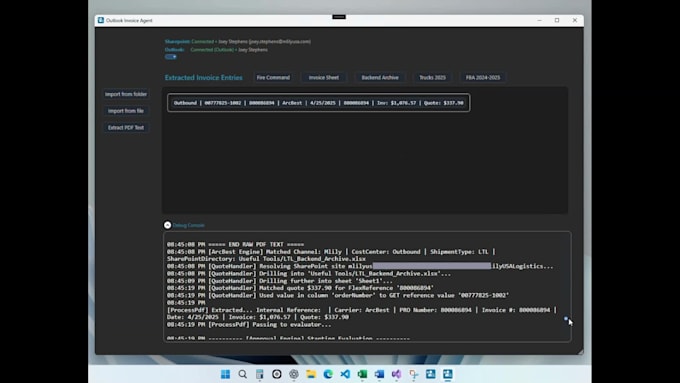Click the 'Matched quote $337.90' log line
680x383 pixels.
point(300,288)
